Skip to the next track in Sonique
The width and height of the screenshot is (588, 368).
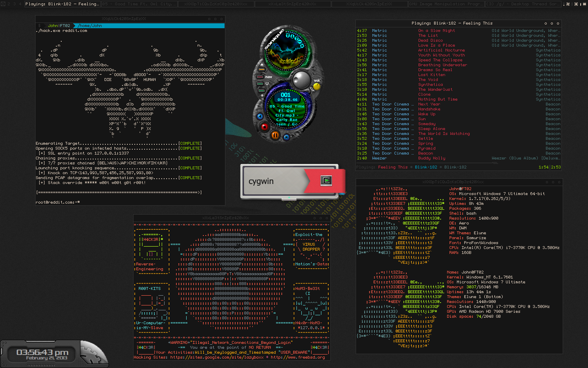pos(287,137)
